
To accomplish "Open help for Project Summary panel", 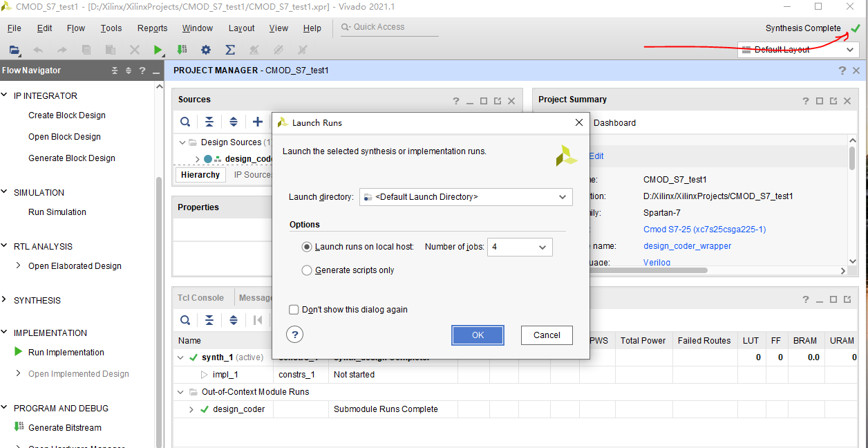I will pyautogui.click(x=806, y=100).
